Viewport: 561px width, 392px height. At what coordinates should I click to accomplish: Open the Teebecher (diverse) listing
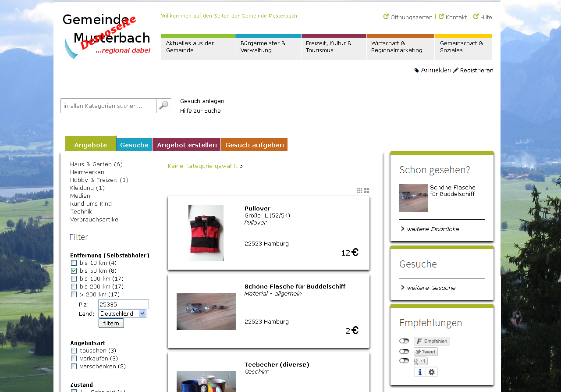click(x=277, y=364)
